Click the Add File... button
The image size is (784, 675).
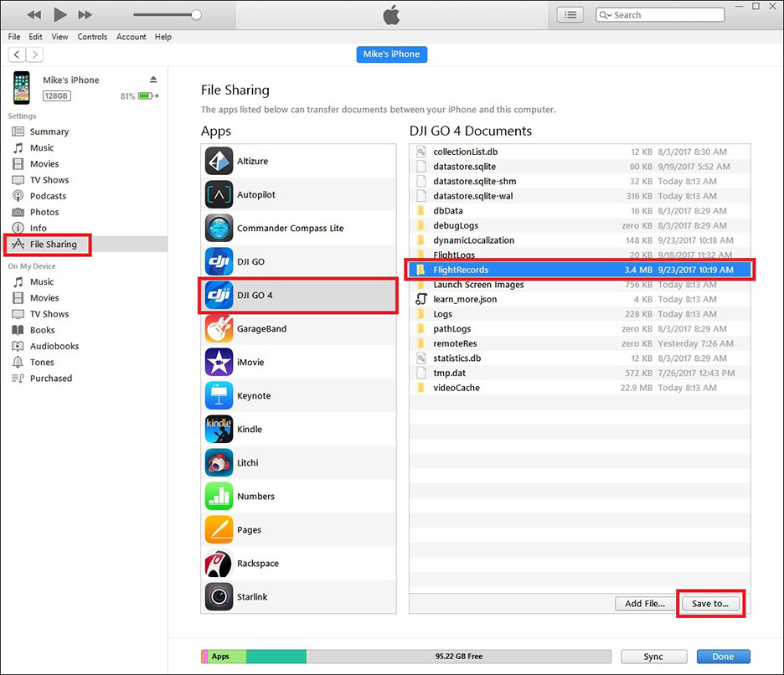click(644, 604)
